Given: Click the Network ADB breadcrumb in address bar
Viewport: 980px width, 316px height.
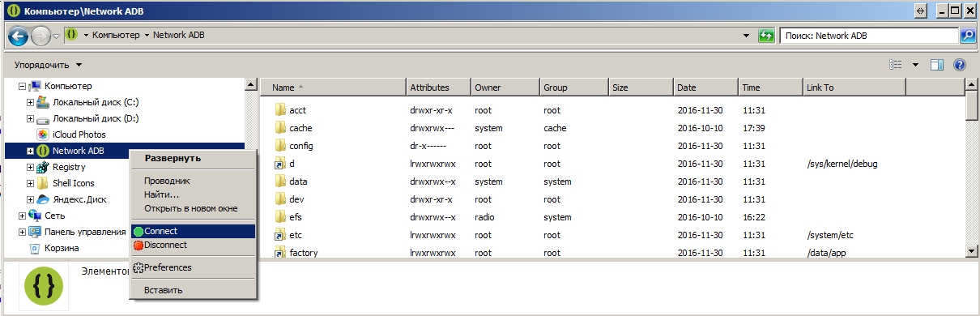Looking at the screenshot, I should click(179, 36).
